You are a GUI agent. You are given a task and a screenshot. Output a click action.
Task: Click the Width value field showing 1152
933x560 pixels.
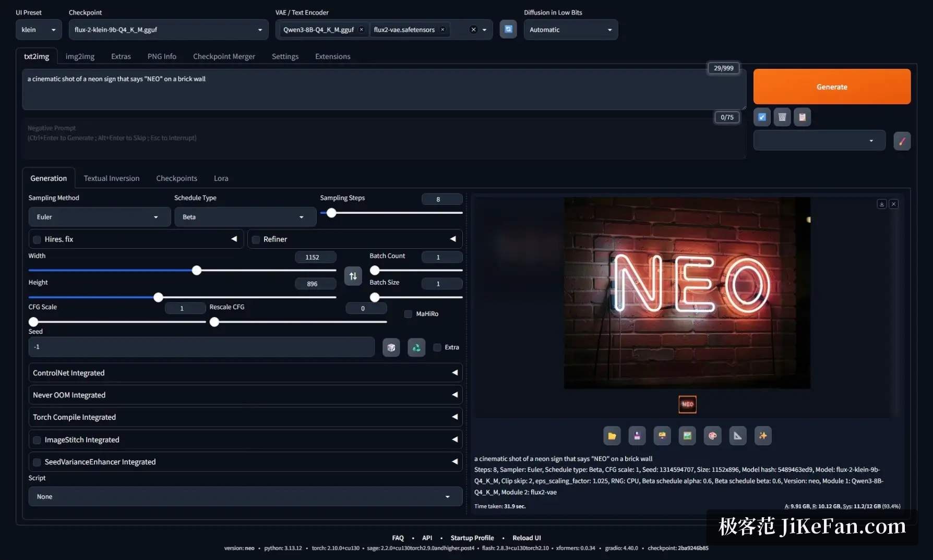point(315,257)
